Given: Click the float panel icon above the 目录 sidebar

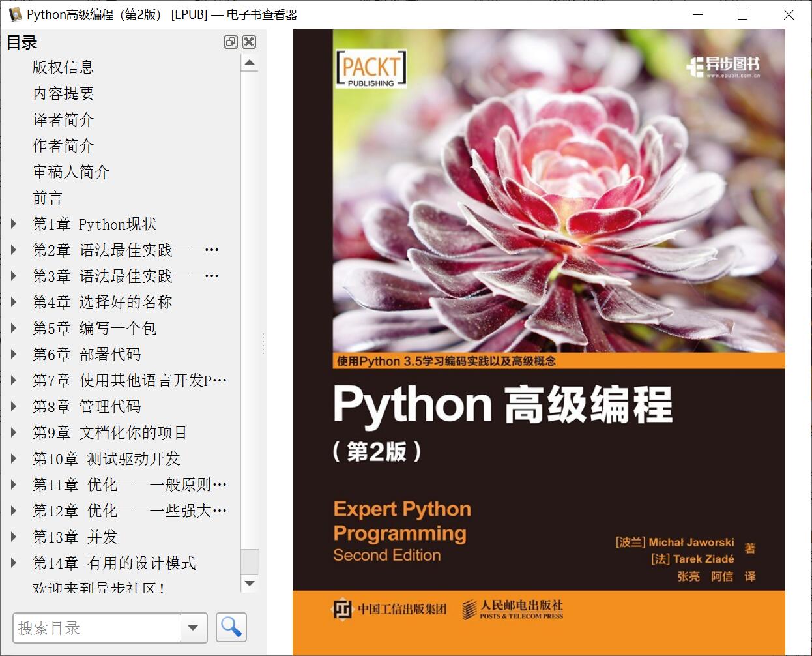Looking at the screenshot, I should [230, 42].
